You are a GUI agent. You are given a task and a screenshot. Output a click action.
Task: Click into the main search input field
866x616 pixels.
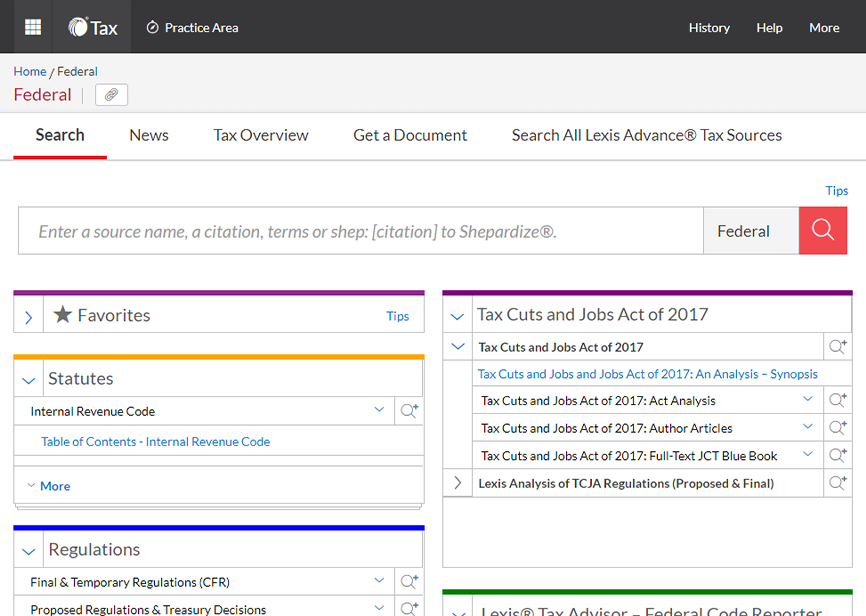click(x=360, y=231)
